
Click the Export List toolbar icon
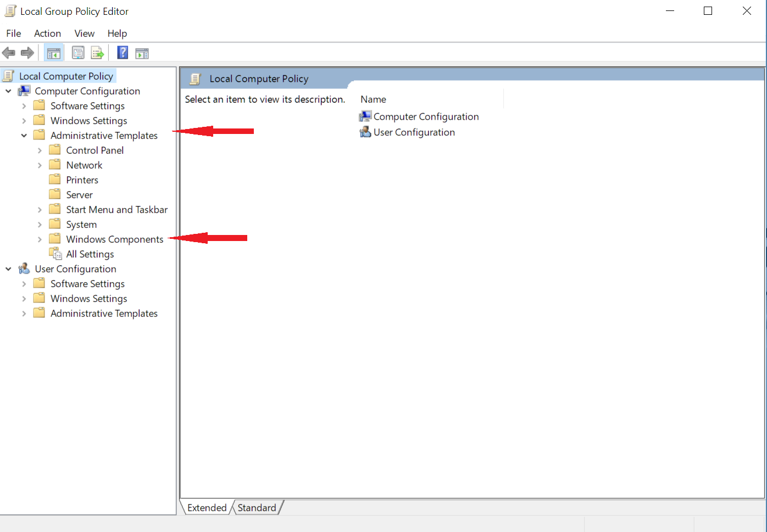[x=97, y=53]
